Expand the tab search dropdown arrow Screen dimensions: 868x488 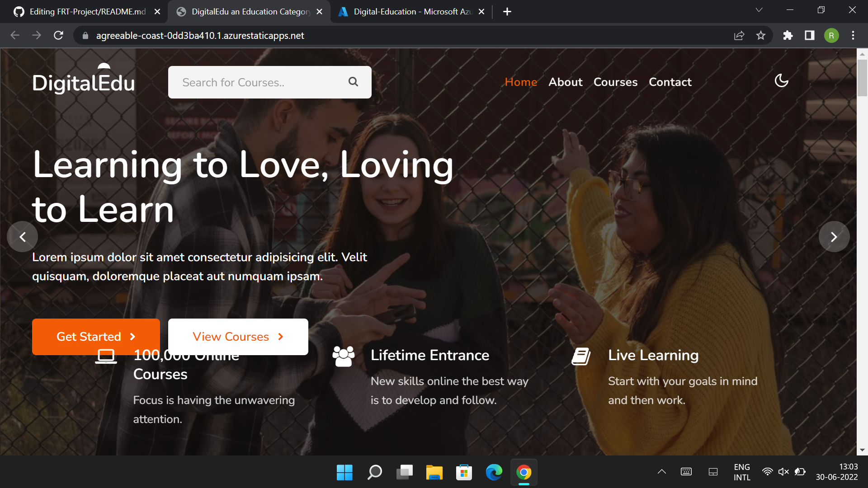point(759,10)
